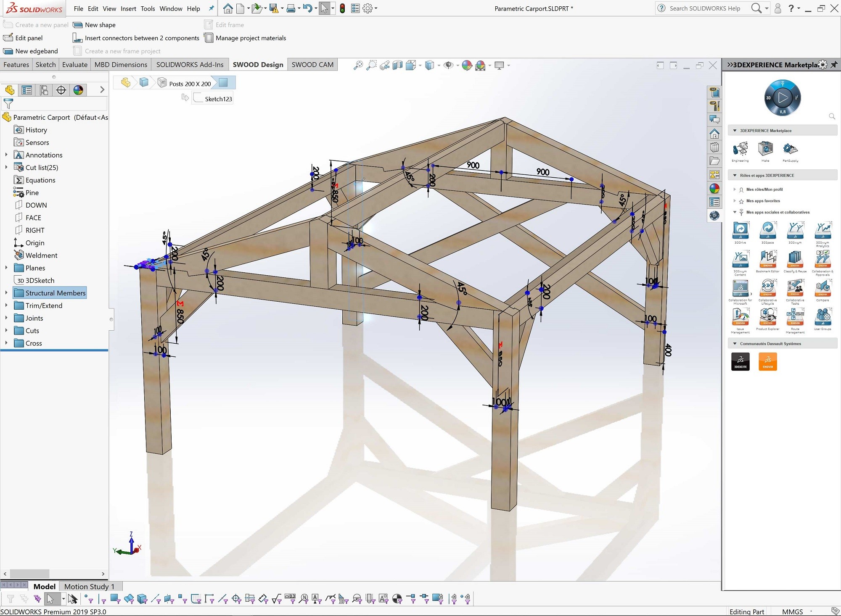Toggle the feature tree filter funnel
The image size is (841, 616).
pyautogui.click(x=8, y=104)
